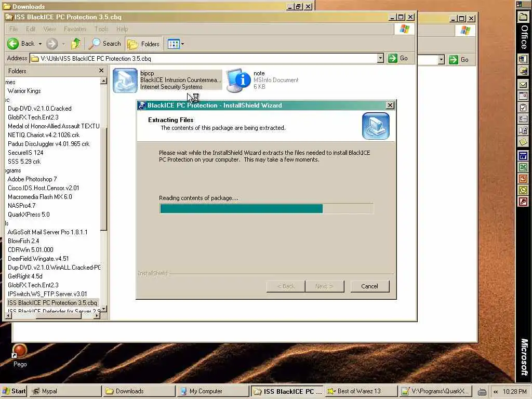Open the Search pane in Explorer toolbar
532x399 pixels.
click(104, 44)
